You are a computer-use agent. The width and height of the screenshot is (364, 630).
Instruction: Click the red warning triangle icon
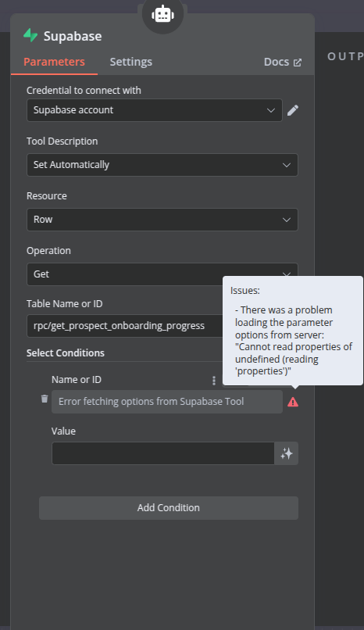tap(293, 402)
